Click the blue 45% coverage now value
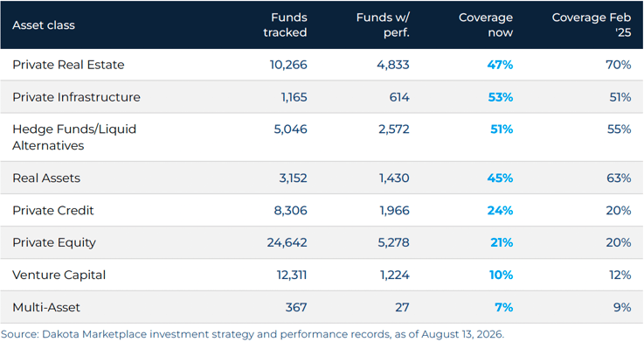This screenshot has width=644, height=342. [500, 178]
